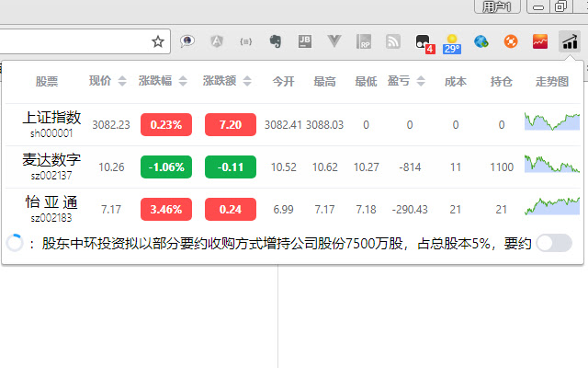Select 怡亚通 low value 7.18
Image resolution: width=588 pixels, height=368 pixels.
point(366,210)
